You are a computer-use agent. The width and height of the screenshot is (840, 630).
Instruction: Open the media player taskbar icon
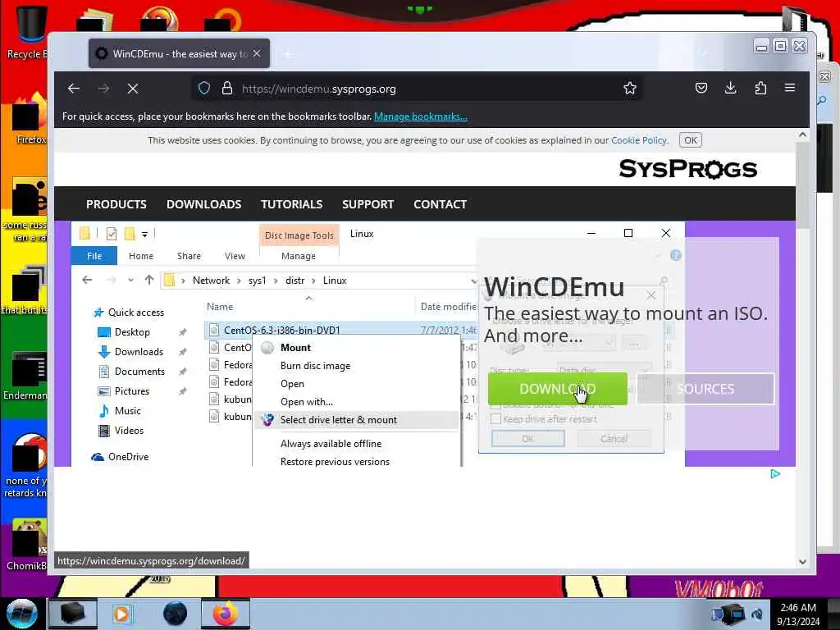click(x=122, y=614)
